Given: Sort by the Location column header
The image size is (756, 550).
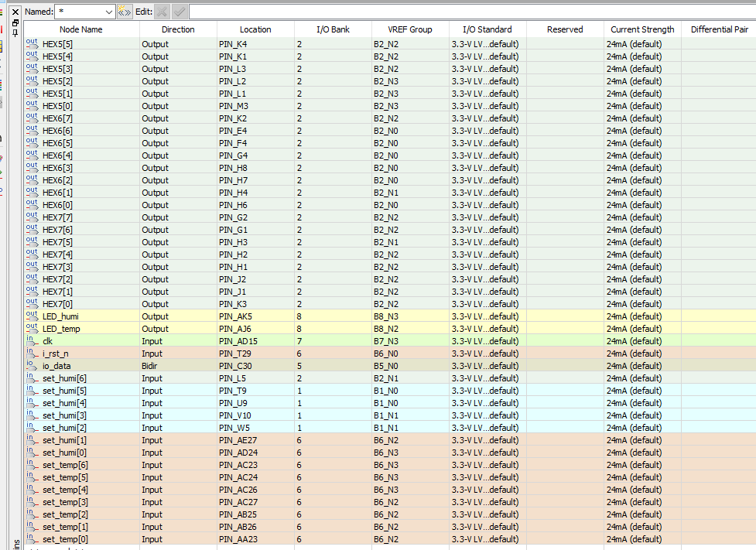Looking at the screenshot, I should (x=255, y=29).
